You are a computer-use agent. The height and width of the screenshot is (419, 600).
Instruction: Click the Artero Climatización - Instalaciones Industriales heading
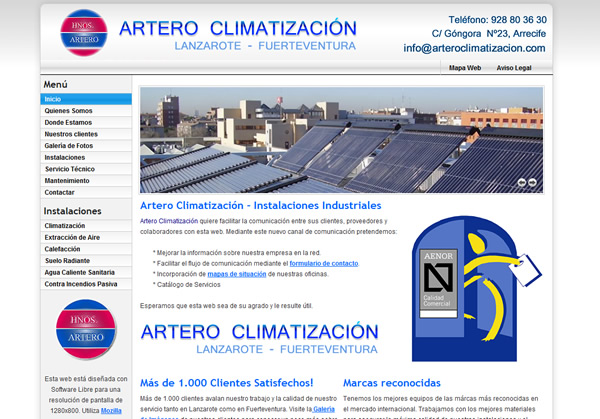coord(261,205)
